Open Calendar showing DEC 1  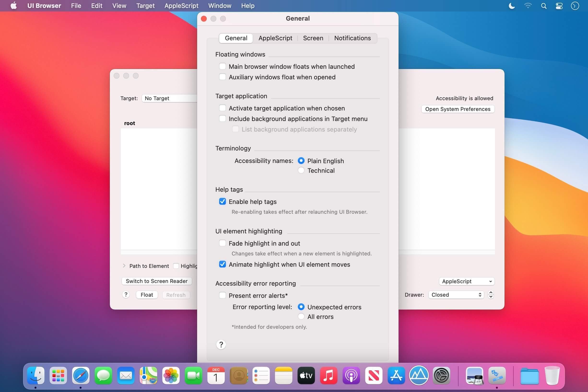click(x=216, y=375)
